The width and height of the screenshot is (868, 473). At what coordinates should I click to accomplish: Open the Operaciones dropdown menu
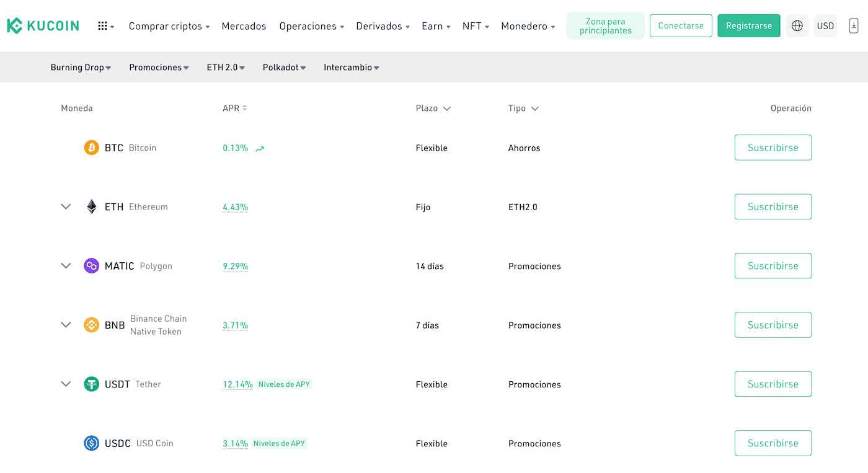coord(312,26)
